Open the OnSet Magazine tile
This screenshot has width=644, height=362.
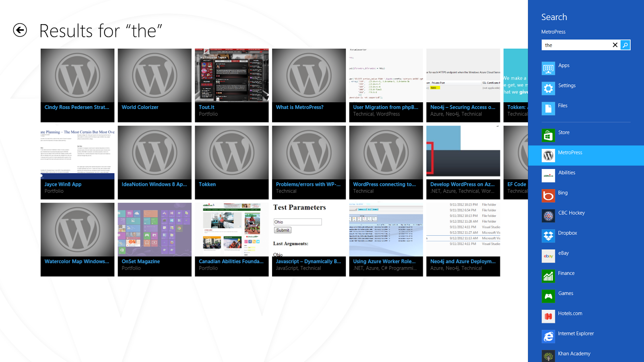(155, 239)
